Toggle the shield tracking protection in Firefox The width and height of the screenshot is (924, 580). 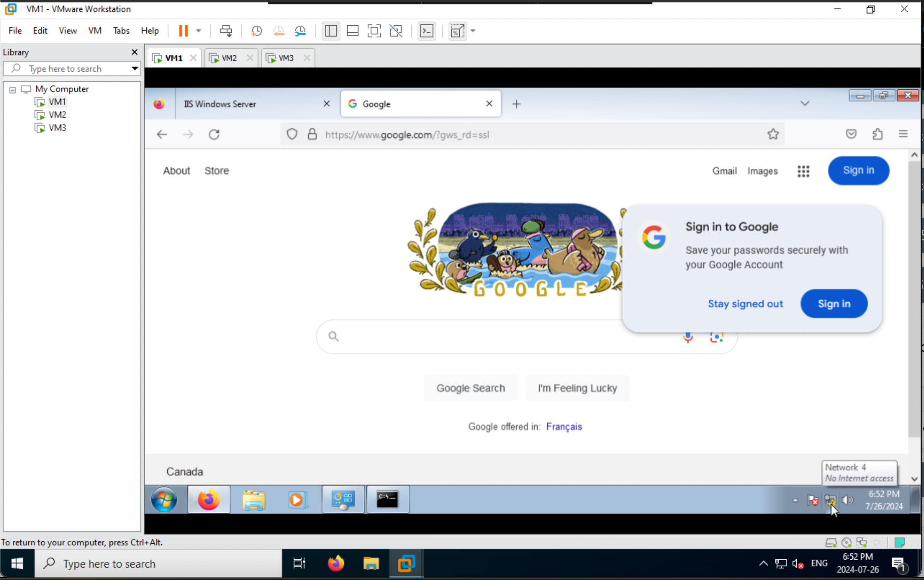292,134
